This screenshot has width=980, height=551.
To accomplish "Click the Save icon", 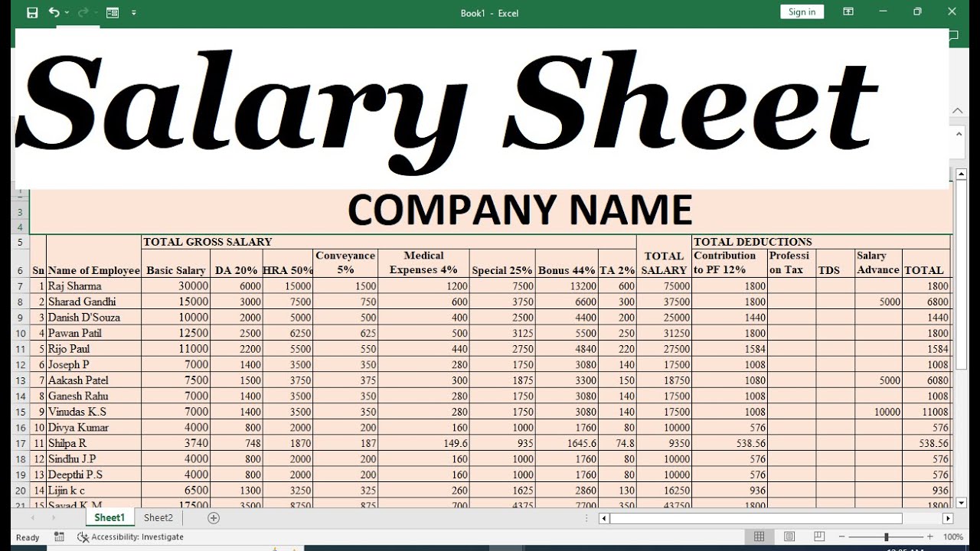I will pyautogui.click(x=32, y=12).
